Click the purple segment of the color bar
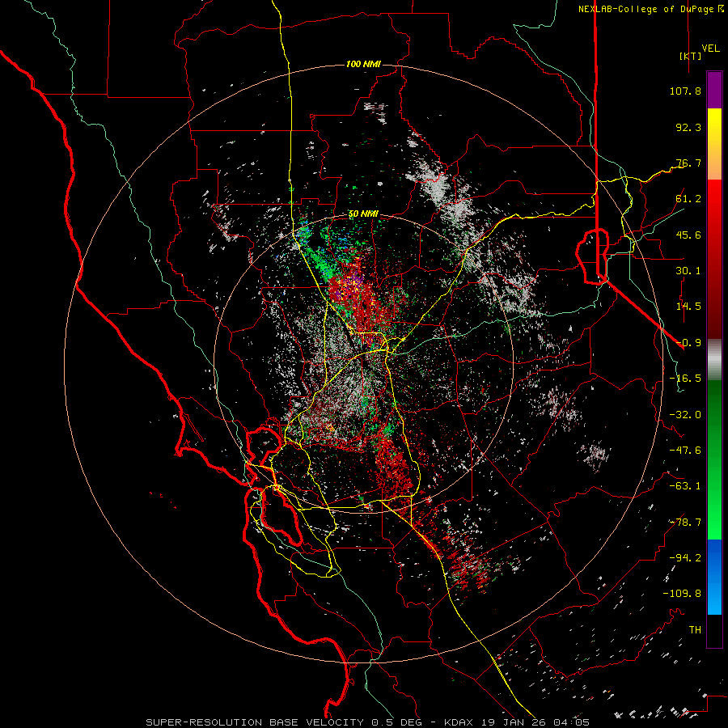This screenshot has height=728, width=728. (714, 90)
